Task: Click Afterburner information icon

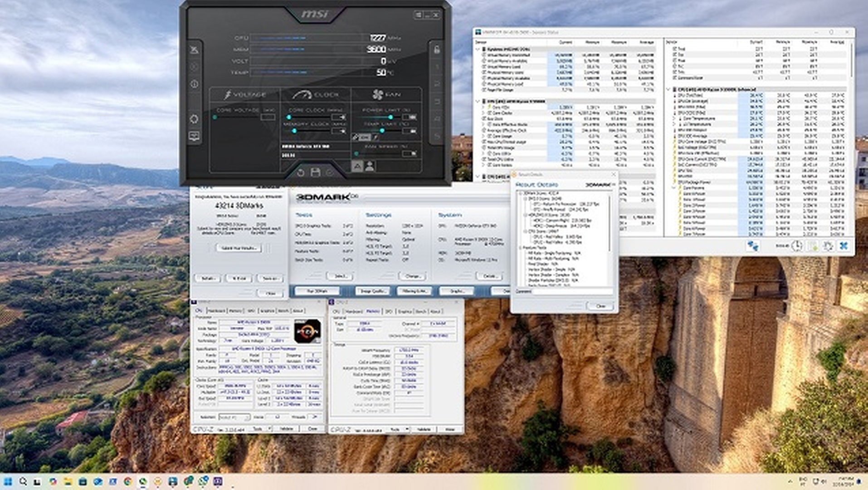Action: pos(194,84)
